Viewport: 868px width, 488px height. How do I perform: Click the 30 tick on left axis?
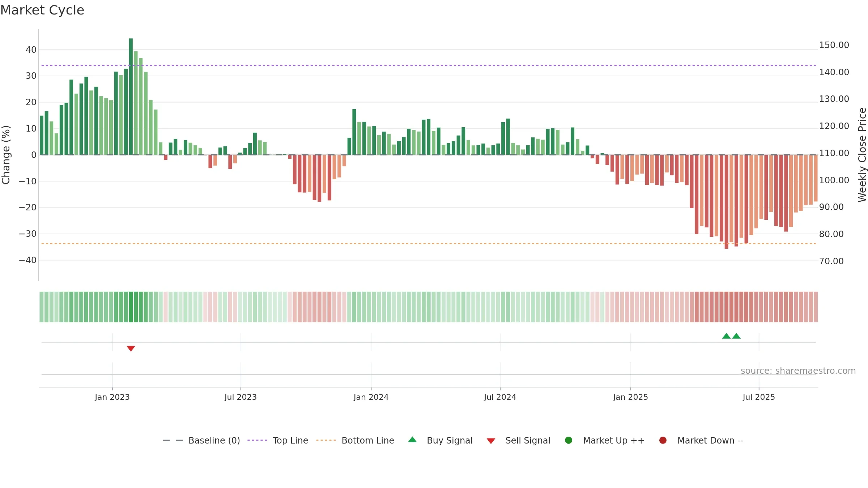31,76
